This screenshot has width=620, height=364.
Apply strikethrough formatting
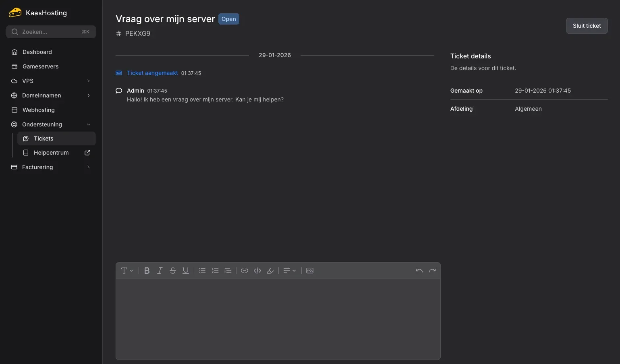(x=173, y=271)
